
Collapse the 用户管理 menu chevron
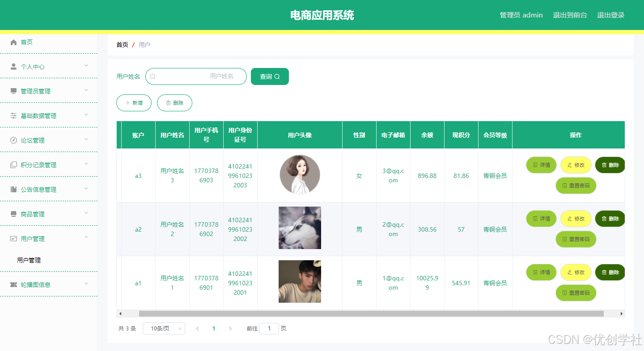pyautogui.click(x=86, y=238)
